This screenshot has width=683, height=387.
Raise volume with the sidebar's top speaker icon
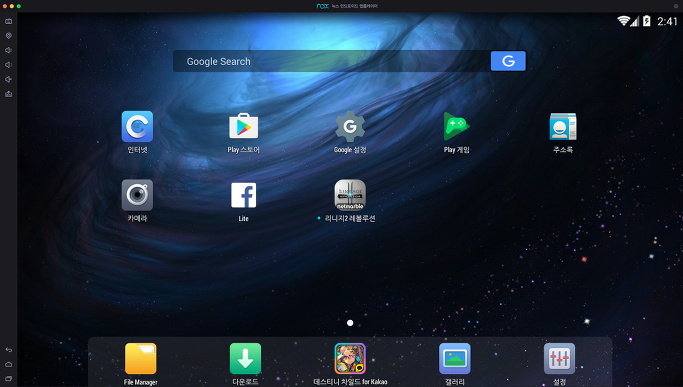point(8,50)
